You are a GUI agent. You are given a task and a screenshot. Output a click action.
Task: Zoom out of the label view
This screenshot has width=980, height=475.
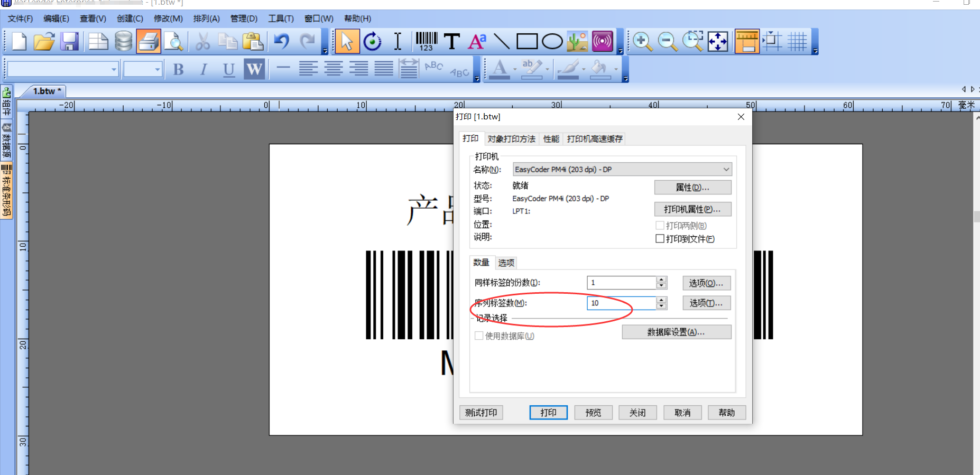pyautogui.click(x=668, y=41)
